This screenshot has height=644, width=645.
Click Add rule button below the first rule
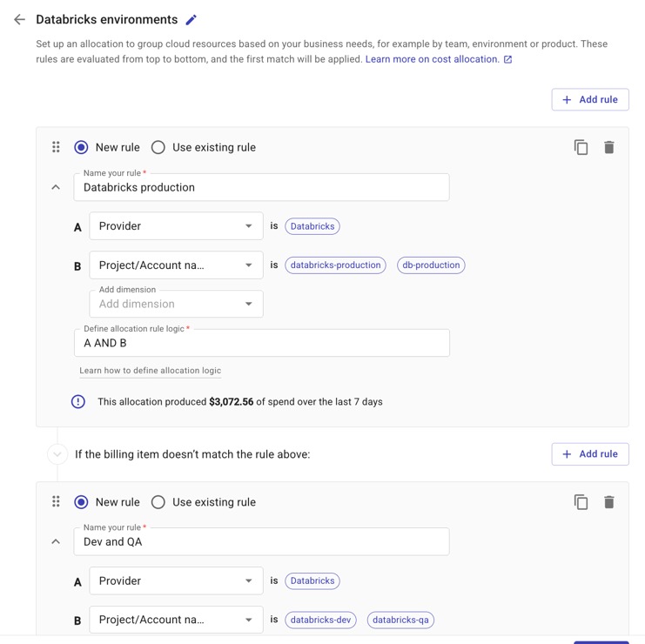[590, 454]
